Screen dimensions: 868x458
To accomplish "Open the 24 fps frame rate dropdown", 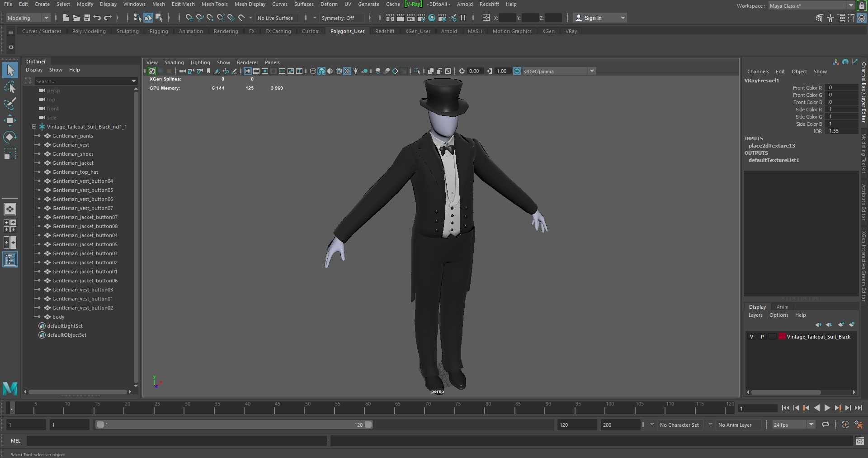I will (x=794, y=425).
